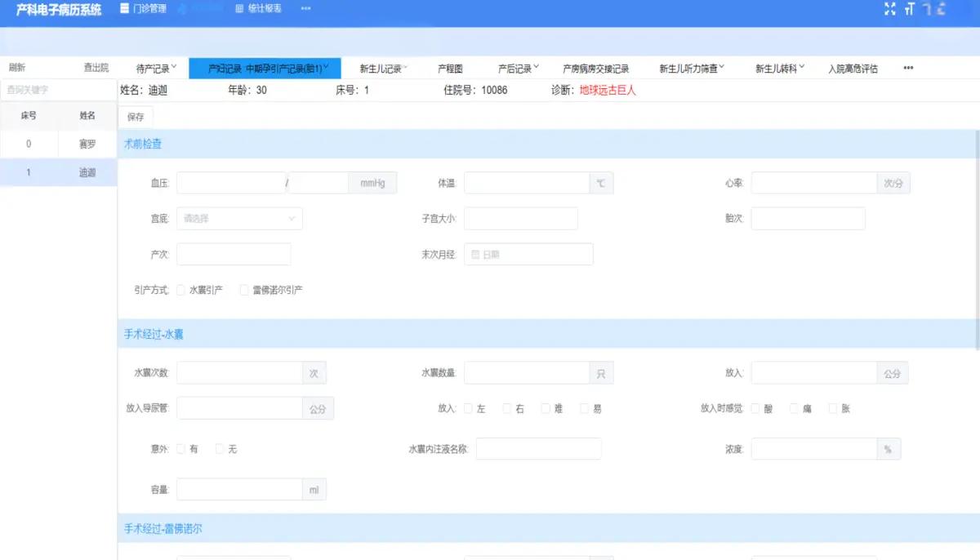The width and height of the screenshot is (980, 560).
Task: Toggle fullscreen with the expand-arrows icon
Action: click(x=890, y=9)
